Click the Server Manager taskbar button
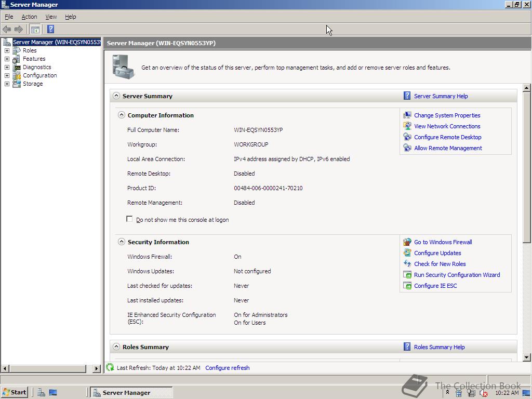Viewport: 532px width, 399px height. (x=131, y=393)
